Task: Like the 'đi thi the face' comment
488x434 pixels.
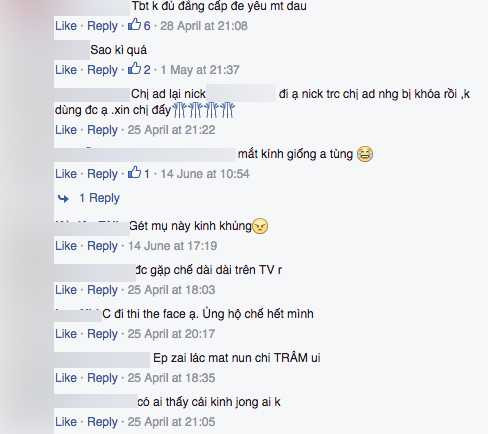Action: pos(66,334)
